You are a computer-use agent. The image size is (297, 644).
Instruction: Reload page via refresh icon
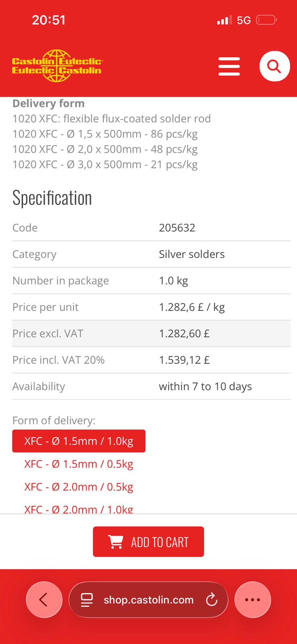[x=212, y=600]
